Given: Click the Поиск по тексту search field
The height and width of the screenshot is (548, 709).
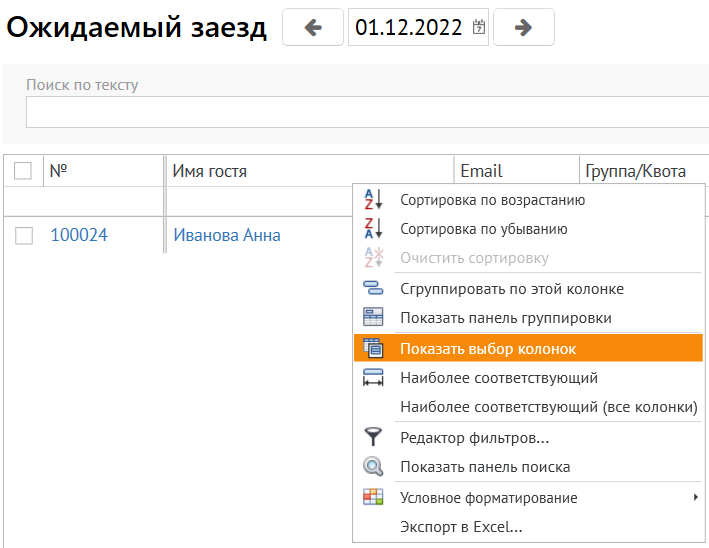Looking at the screenshot, I should click(360, 112).
